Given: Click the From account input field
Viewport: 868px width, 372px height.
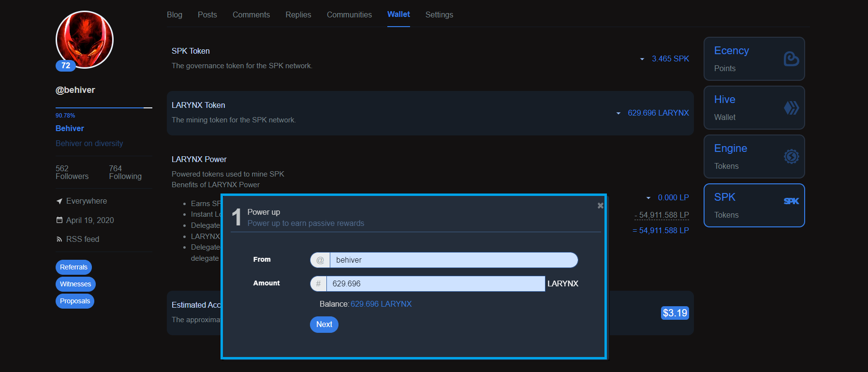Looking at the screenshot, I should click(454, 260).
